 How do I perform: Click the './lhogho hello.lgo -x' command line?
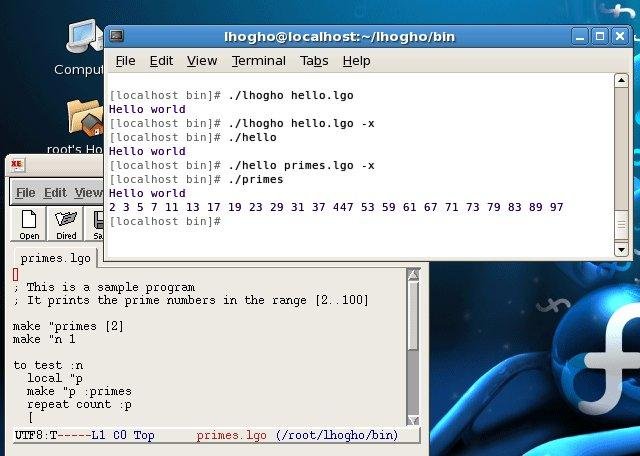coord(242,123)
